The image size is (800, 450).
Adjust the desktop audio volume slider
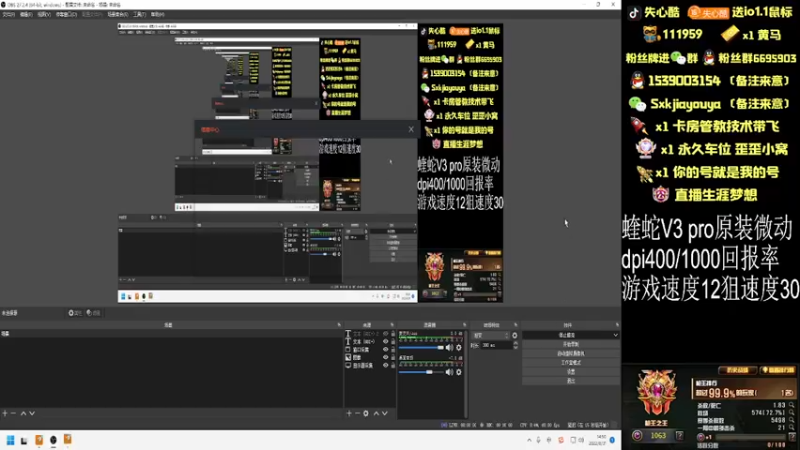pos(421,372)
